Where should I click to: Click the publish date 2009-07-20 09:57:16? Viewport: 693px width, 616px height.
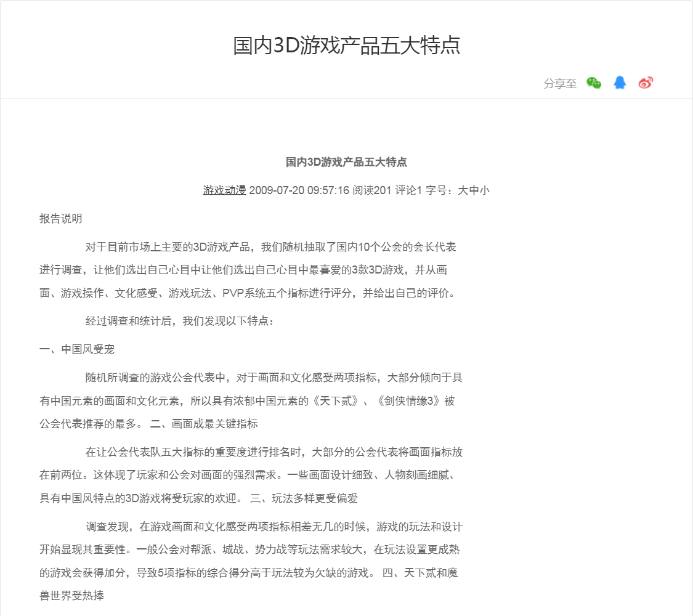click(x=299, y=190)
